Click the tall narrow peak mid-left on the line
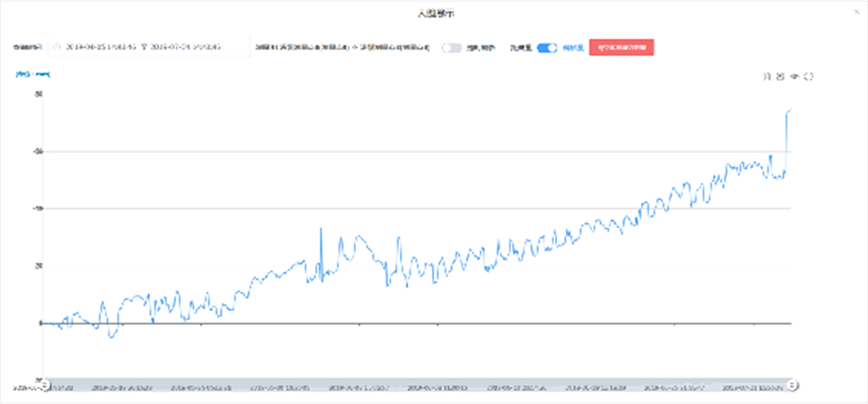Image resolution: width=868 pixels, height=404 pixels. 321,230
